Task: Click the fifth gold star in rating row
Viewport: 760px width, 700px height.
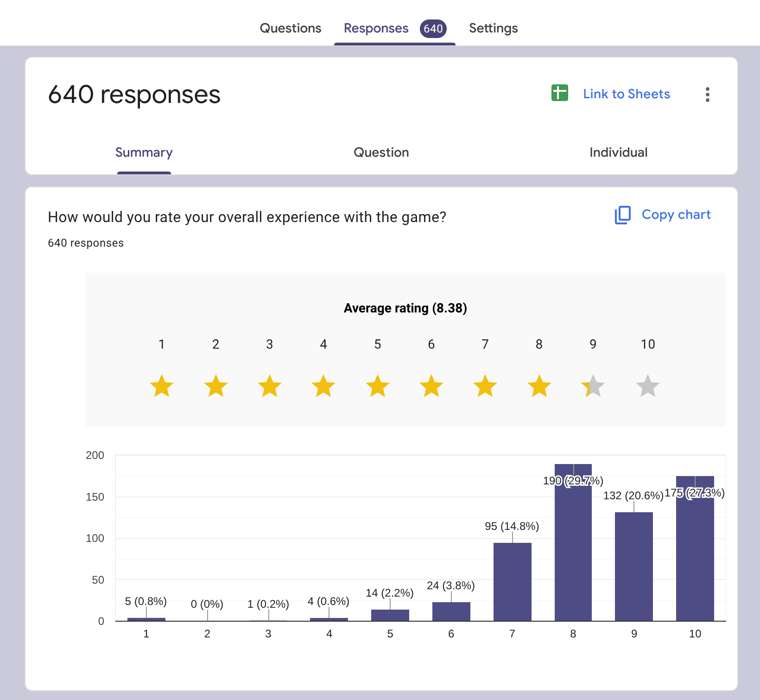Action: [x=378, y=386]
